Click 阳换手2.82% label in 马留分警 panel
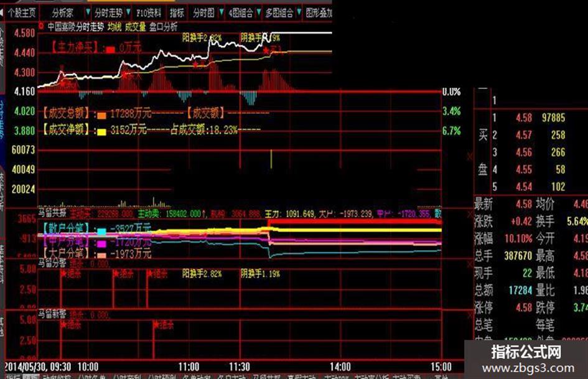588x379 pixels. 202,274
